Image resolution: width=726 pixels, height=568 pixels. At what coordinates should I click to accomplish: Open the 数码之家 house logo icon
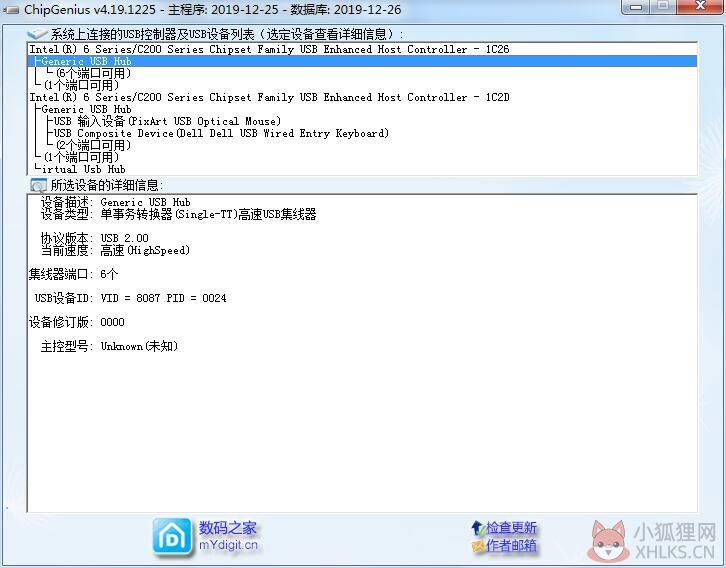[172, 537]
